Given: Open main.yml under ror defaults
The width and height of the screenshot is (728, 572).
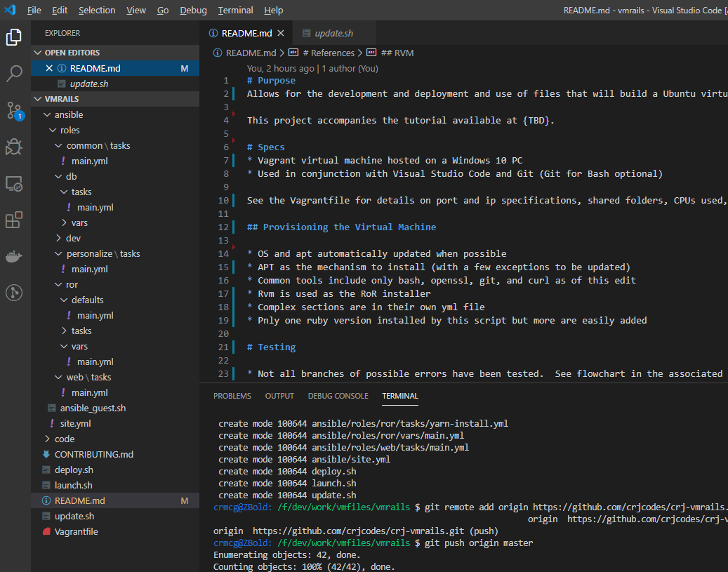Looking at the screenshot, I should [x=115, y=315].
